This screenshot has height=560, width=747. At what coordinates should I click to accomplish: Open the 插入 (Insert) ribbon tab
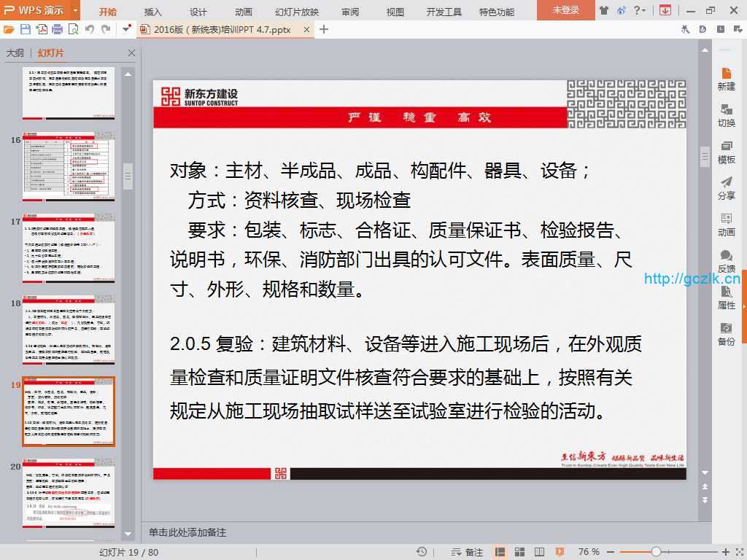pos(153,12)
